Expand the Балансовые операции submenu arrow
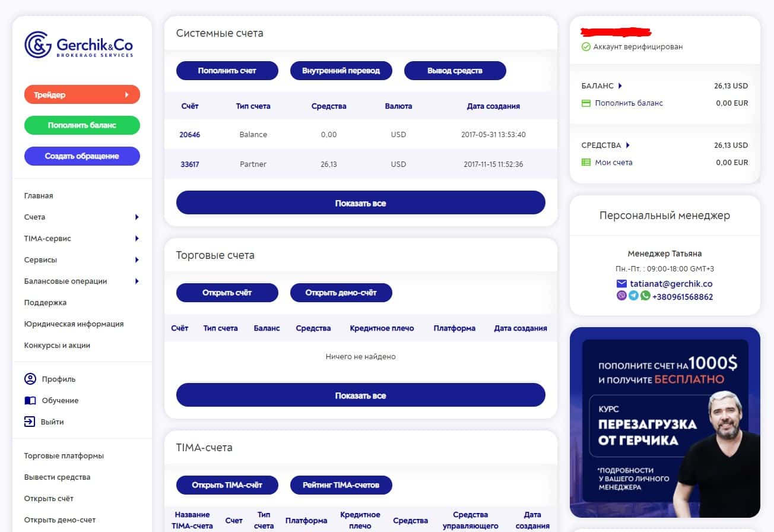The height and width of the screenshot is (532, 774). [137, 281]
